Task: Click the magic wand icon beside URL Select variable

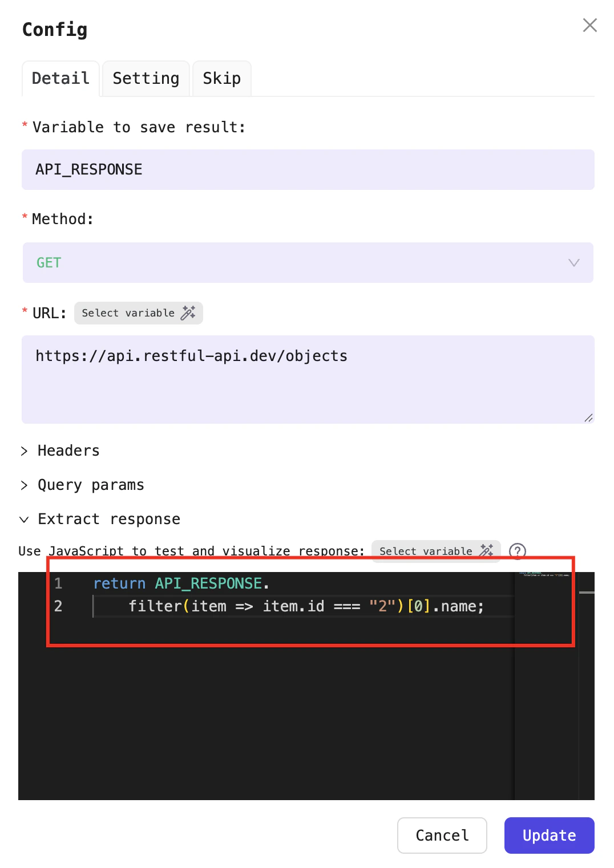Action: pos(188,313)
